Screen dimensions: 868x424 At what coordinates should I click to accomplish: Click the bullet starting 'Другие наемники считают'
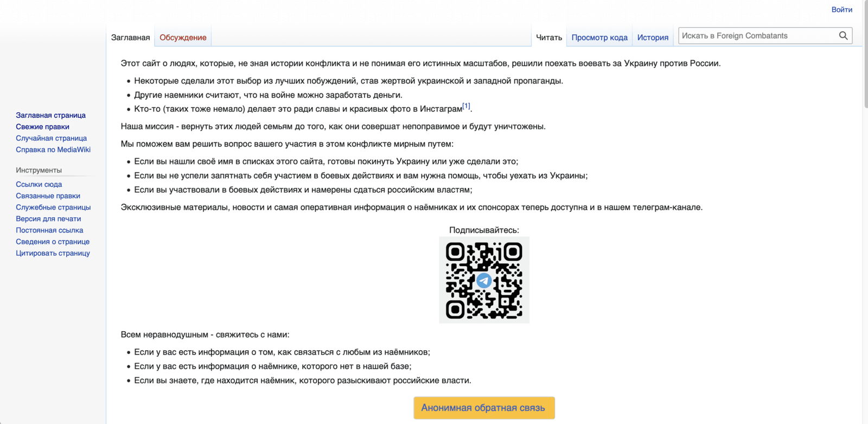[268, 94]
